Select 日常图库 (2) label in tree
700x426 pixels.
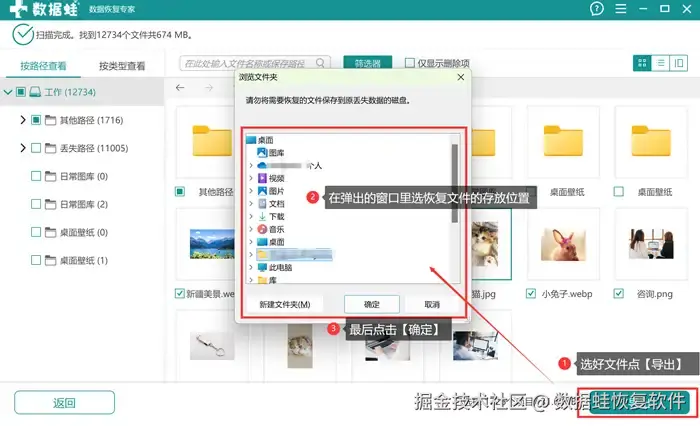point(84,204)
